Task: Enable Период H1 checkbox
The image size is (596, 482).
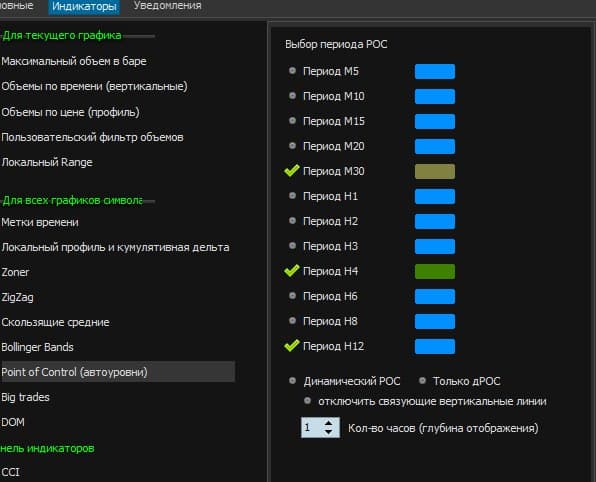Action: [292, 196]
